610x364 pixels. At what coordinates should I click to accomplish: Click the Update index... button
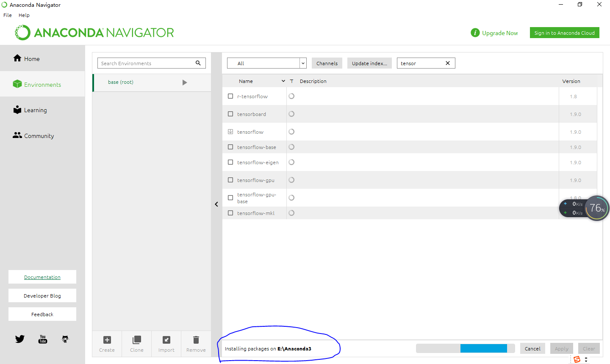coord(369,63)
